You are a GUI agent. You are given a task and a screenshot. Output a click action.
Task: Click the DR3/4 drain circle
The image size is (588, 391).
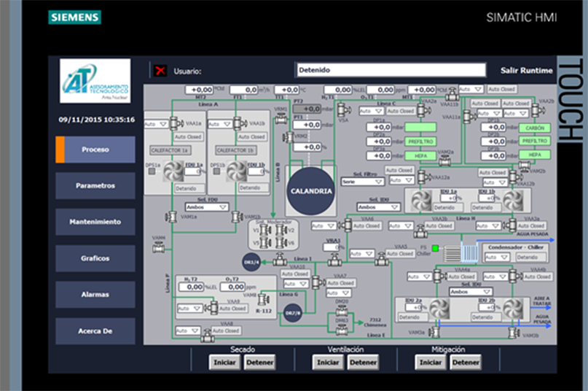coord(251,262)
